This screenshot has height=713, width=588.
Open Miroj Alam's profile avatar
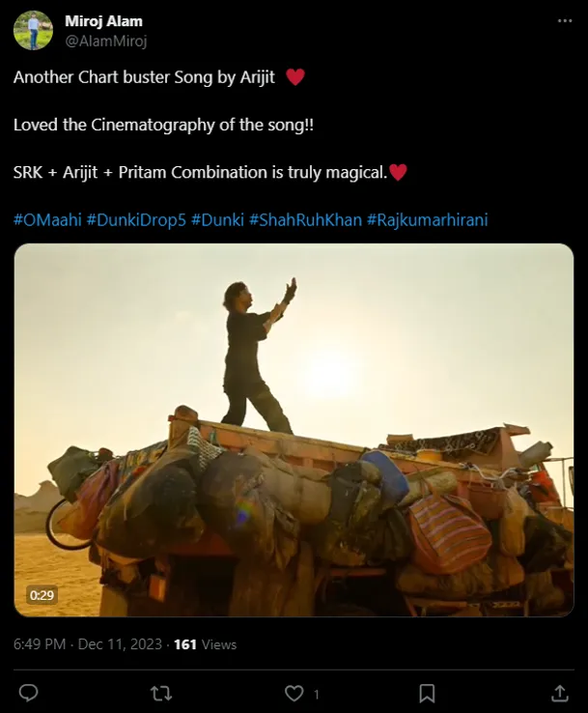33,30
